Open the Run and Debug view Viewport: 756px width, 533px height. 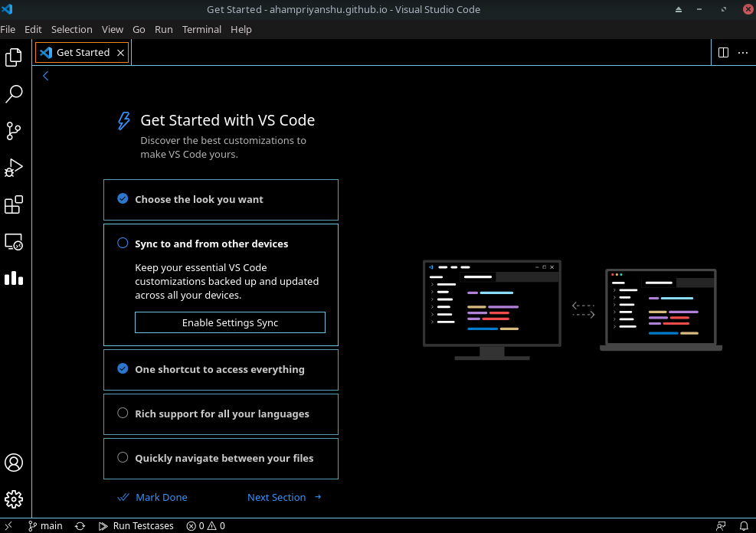click(x=14, y=168)
